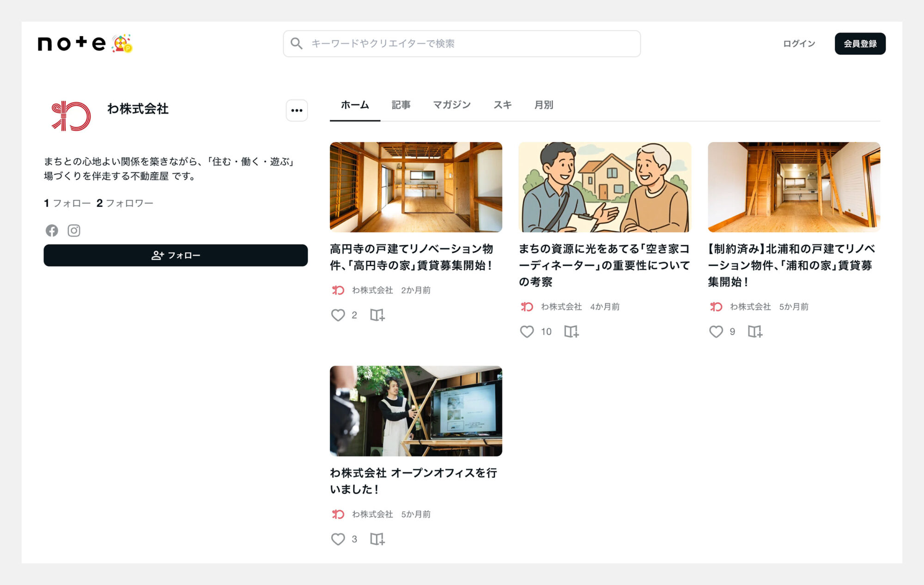924x585 pixels.
Task: Like the 浦和の家 article heart
Action: (x=716, y=332)
